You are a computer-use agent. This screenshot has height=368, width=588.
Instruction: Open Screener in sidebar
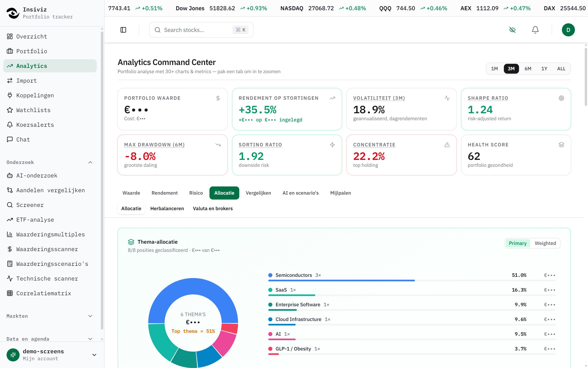[50, 205]
